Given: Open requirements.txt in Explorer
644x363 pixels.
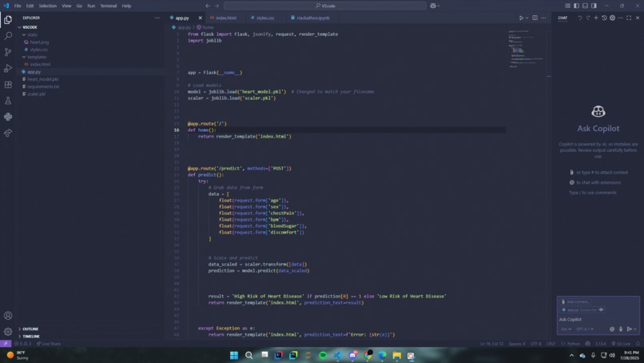Looking at the screenshot, I should click(x=43, y=86).
